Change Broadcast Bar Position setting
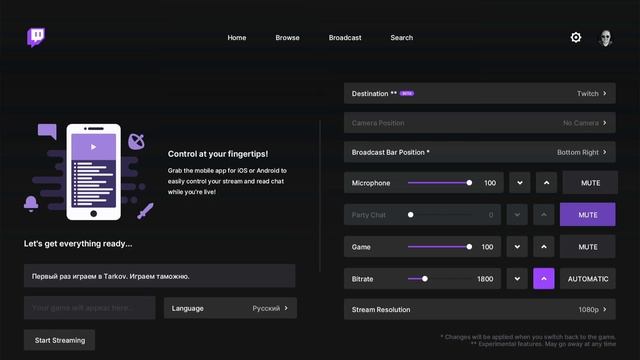Screen dimensions: 640x360 (480, 152)
